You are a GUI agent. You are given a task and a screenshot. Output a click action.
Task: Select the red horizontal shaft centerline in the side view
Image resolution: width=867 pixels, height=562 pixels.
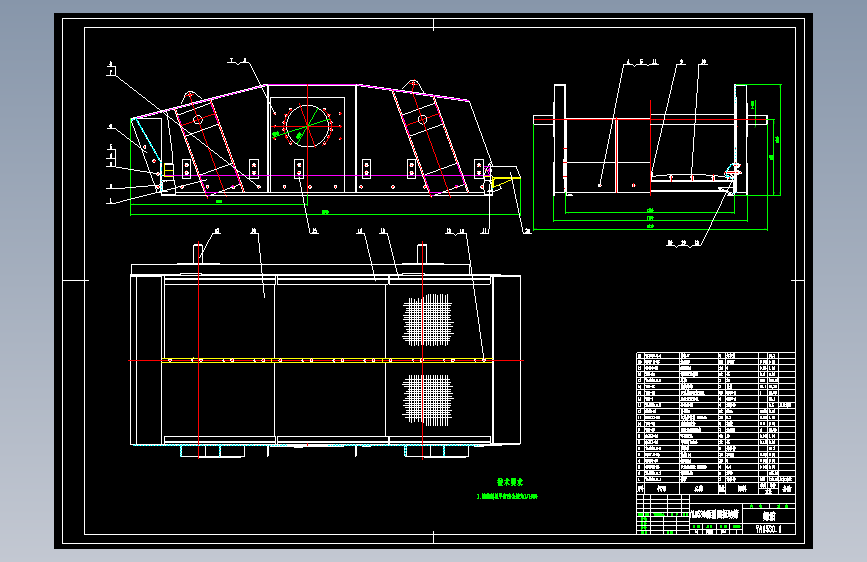pyautogui.click(x=650, y=119)
